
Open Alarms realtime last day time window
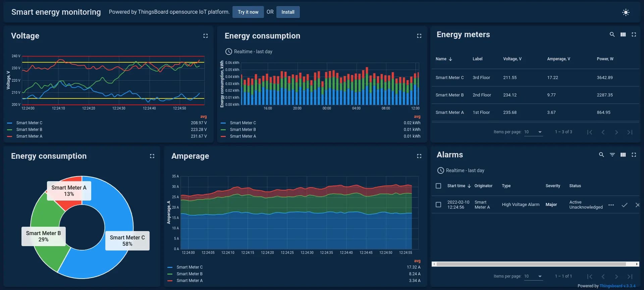(x=461, y=170)
